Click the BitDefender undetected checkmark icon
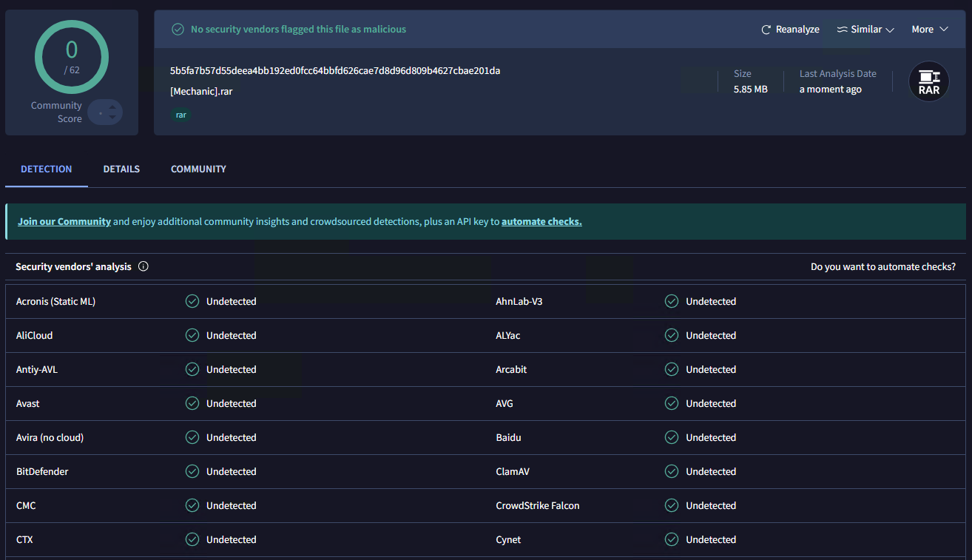 click(x=192, y=471)
